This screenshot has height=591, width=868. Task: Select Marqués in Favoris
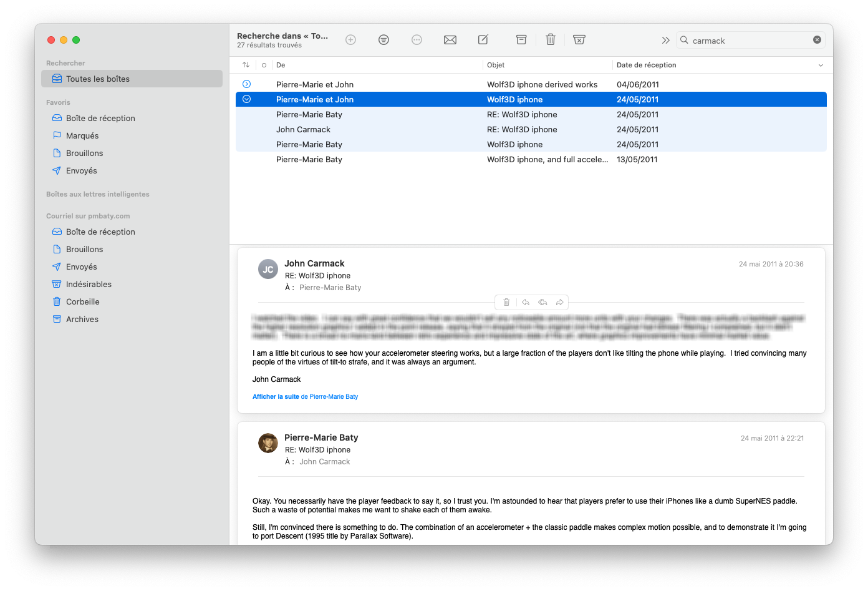[82, 135]
